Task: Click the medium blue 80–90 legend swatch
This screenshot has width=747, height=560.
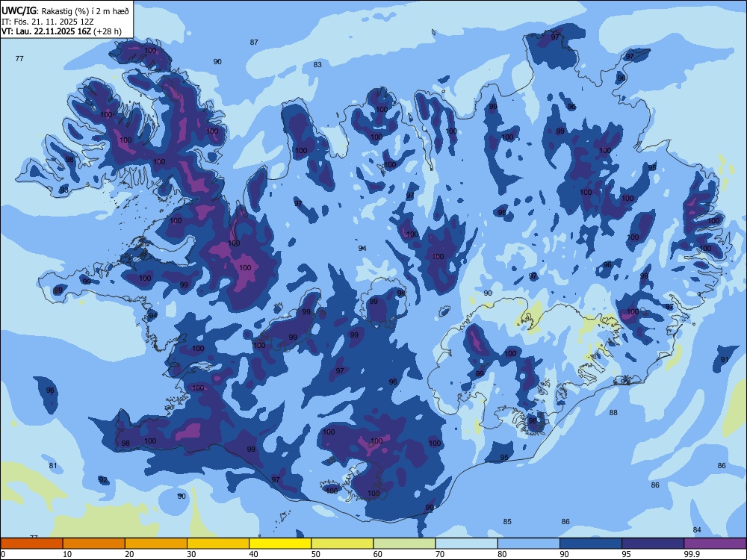Action: pyautogui.click(x=529, y=544)
